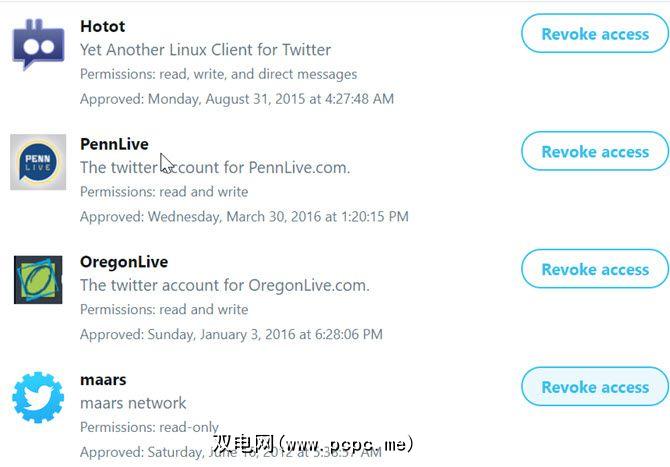Click the maars read-only permissions line
The width and height of the screenshot is (670, 467).
click(x=149, y=427)
